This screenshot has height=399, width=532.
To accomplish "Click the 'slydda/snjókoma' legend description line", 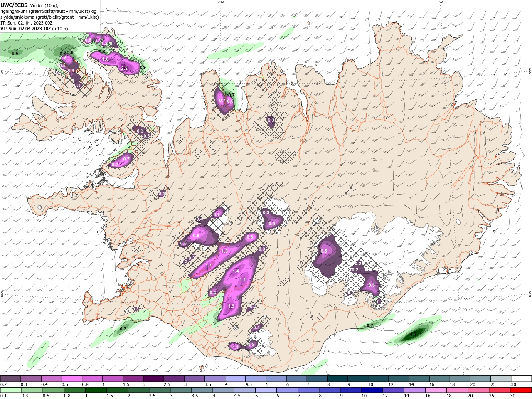I will click(49, 17).
